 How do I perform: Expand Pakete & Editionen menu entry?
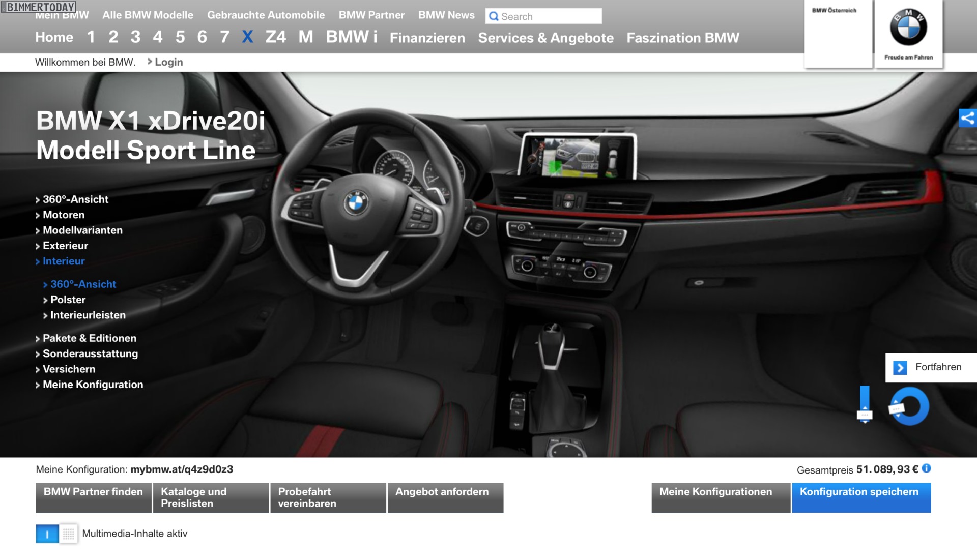click(90, 339)
